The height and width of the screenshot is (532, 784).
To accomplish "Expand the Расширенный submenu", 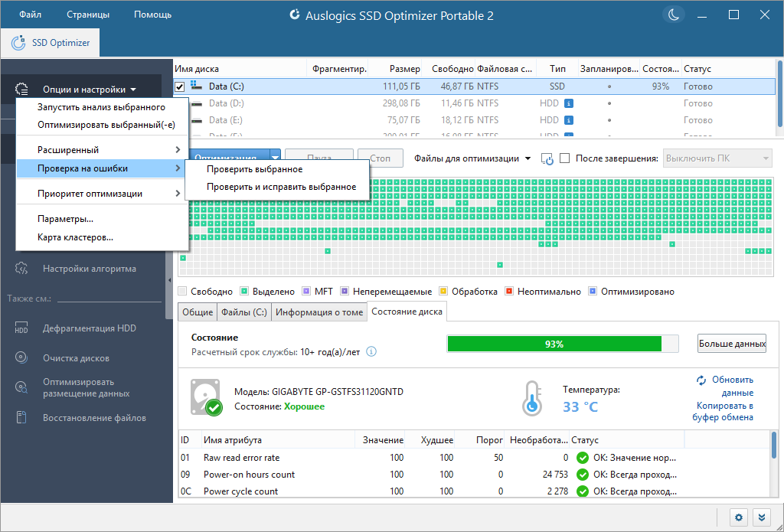I will click(102, 150).
